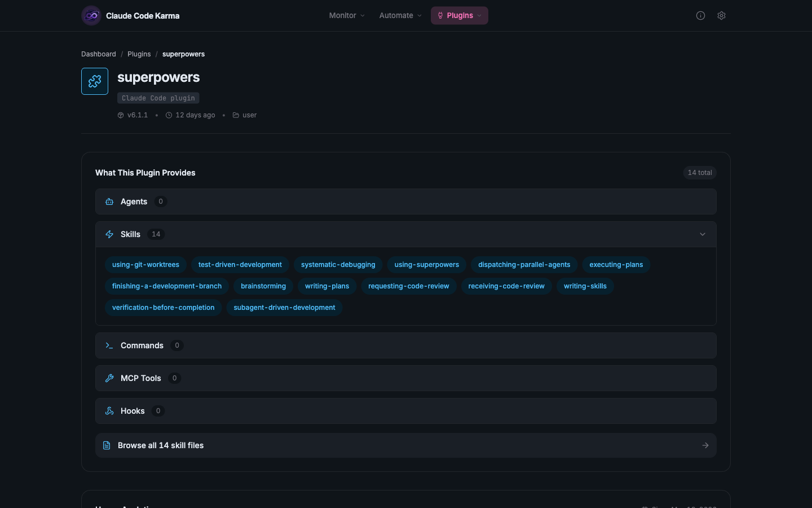812x508 pixels.
Task: Open the requesting-code-review skill
Action: point(409,286)
